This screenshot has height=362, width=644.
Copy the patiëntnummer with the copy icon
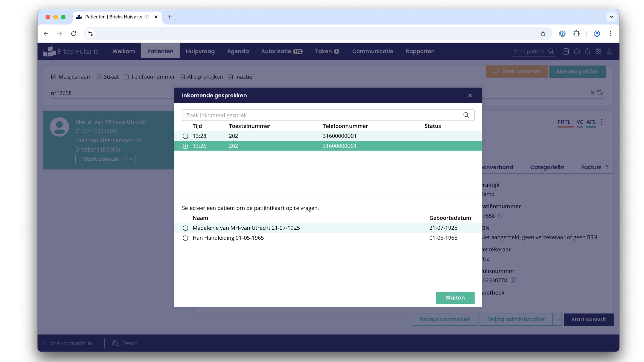coord(501,216)
